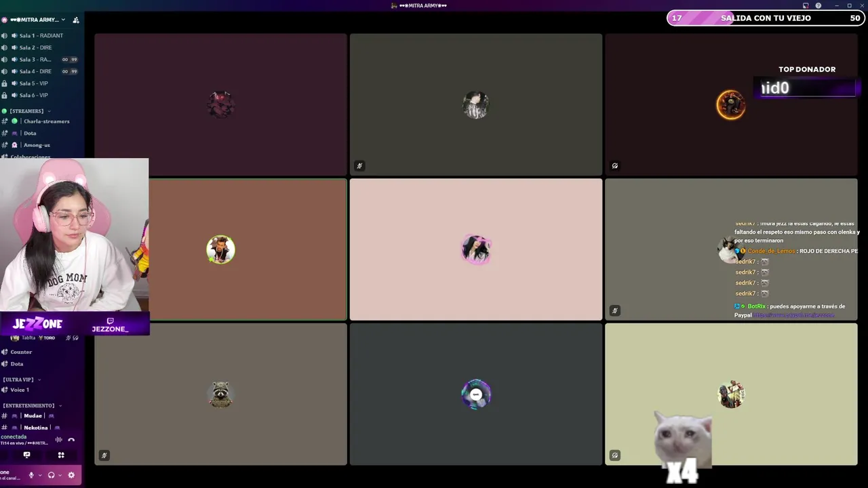
Task: Click the inbox icon in the title bar
Action: (x=806, y=5)
